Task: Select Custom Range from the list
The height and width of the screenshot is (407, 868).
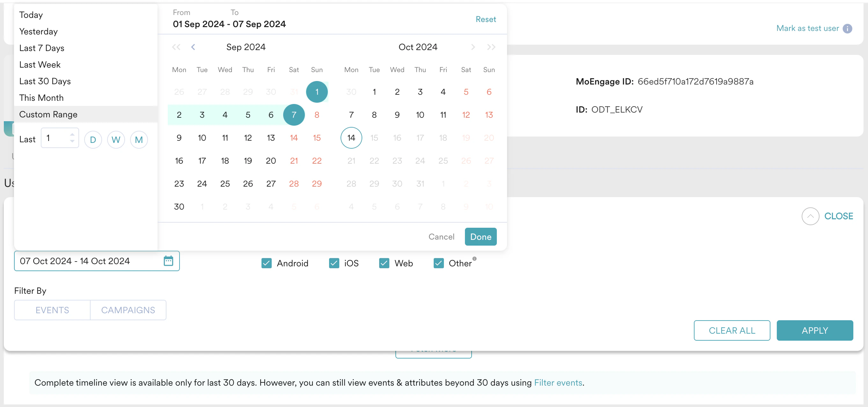Action: pyautogui.click(x=48, y=114)
